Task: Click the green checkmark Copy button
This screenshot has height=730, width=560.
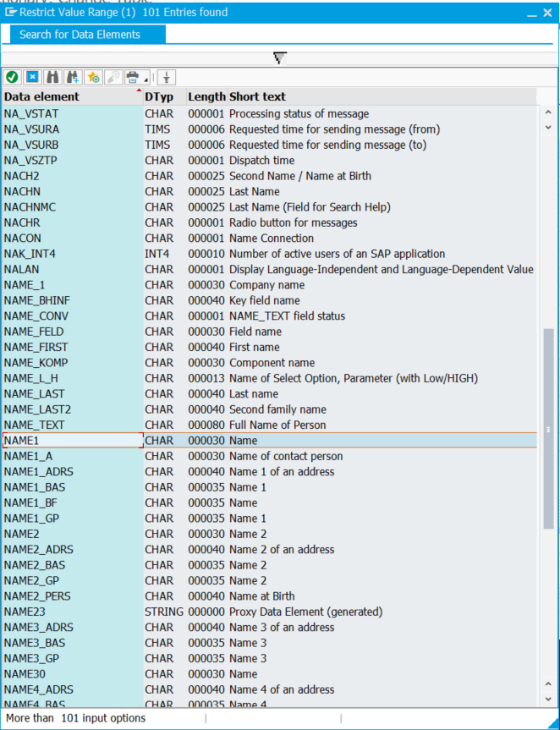Action: point(12,77)
